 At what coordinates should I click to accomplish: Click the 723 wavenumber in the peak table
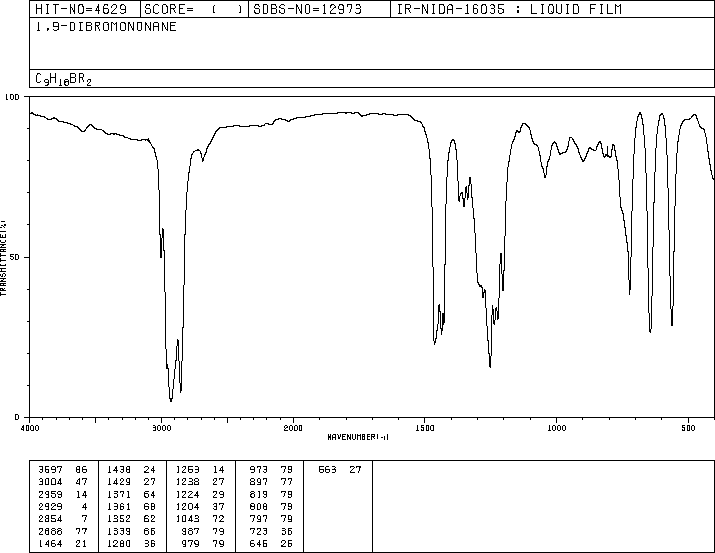click(259, 531)
